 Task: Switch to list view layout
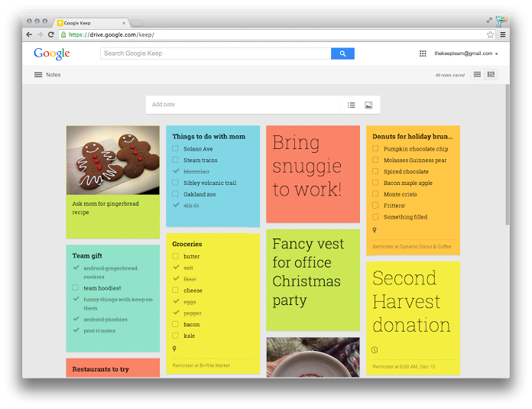click(x=478, y=75)
